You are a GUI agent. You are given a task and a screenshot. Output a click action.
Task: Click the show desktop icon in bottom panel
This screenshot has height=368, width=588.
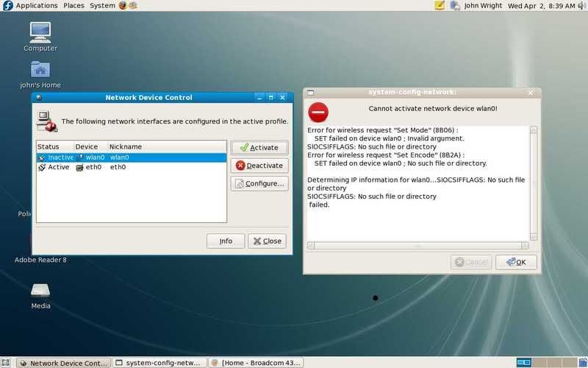[6, 362]
